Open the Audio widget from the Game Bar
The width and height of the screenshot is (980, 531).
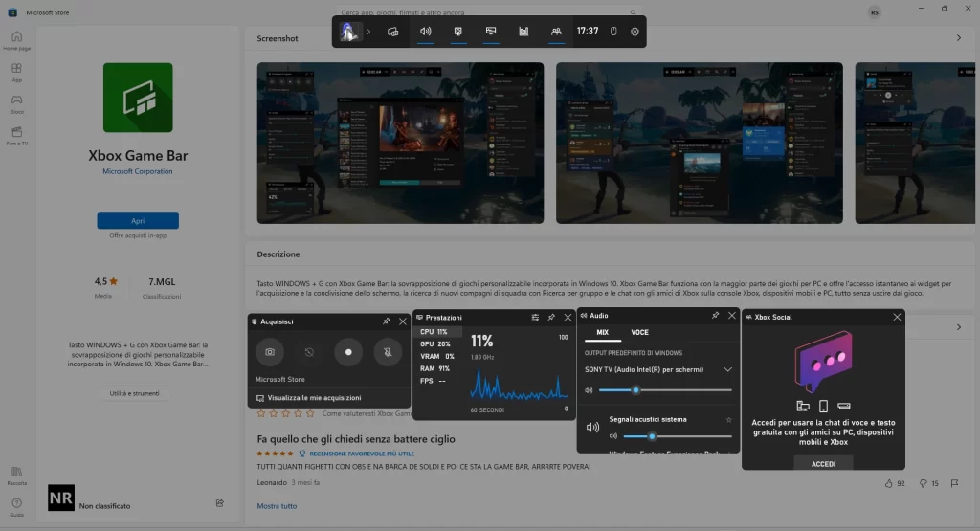tap(426, 32)
